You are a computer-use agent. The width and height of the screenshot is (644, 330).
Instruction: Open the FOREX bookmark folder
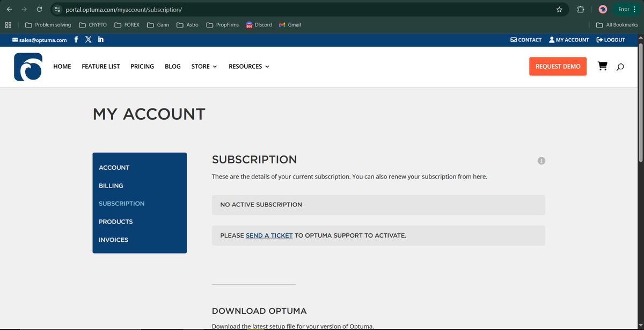pyautogui.click(x=127, y=25)
